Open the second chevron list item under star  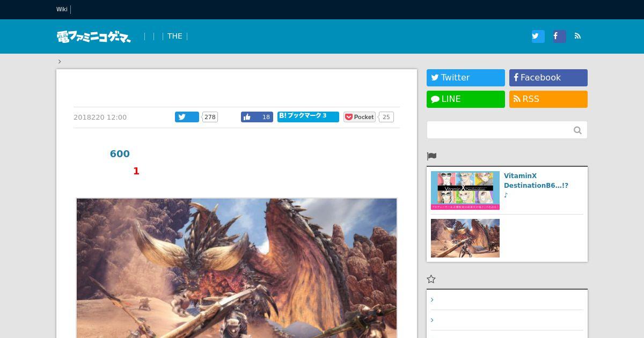(x=507, y=320)
